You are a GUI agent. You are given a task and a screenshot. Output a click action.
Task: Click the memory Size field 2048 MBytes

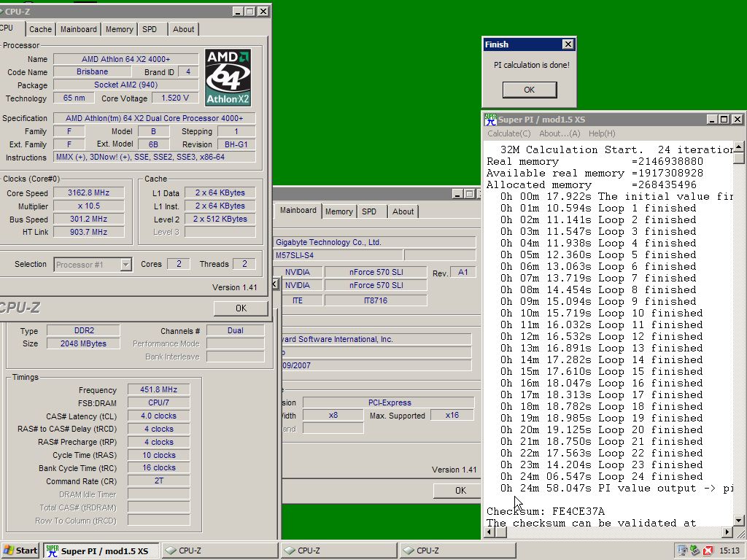click(x=84, y=343)
